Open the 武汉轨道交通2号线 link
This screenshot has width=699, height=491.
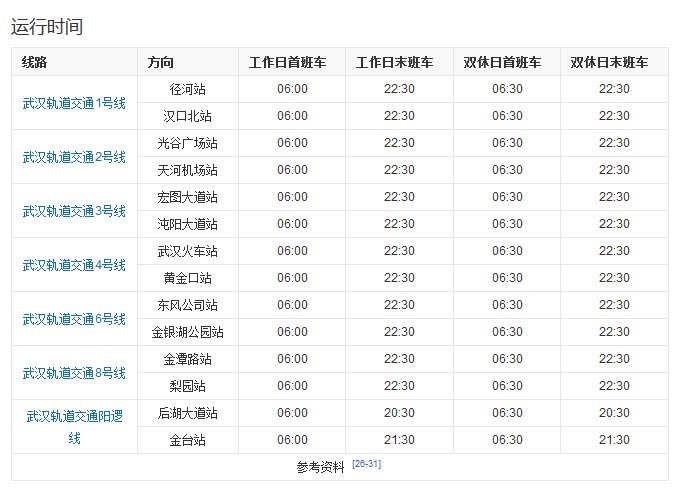click(74, 157)
